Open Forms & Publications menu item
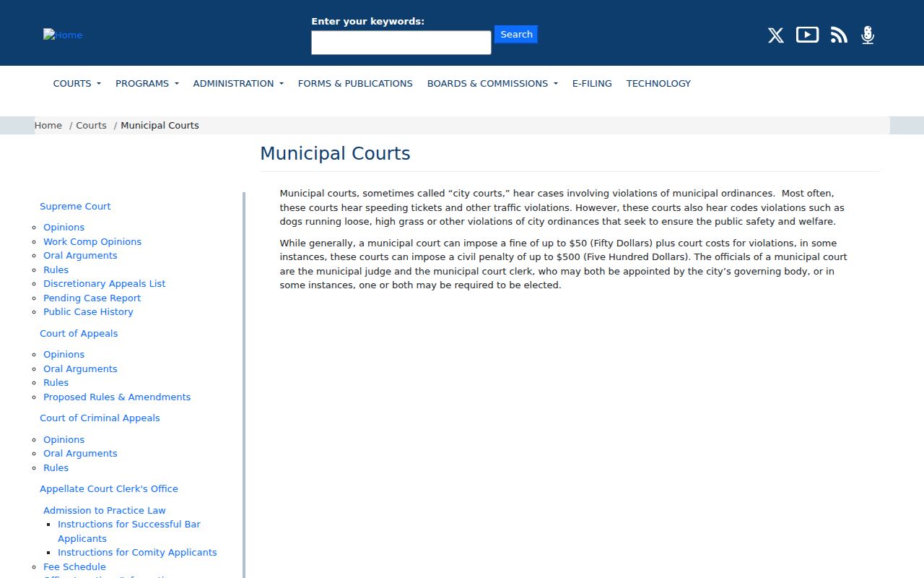Image resolution: width=924 pixels, height=578 pixels. [x=355, y=83]
